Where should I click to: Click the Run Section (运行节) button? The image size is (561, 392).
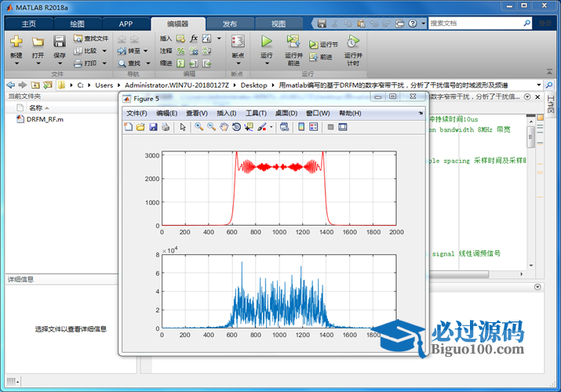pos(323,45)
